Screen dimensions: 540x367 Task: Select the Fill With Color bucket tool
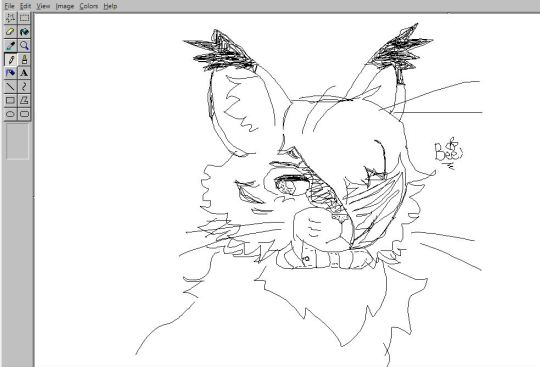[24, 32]
